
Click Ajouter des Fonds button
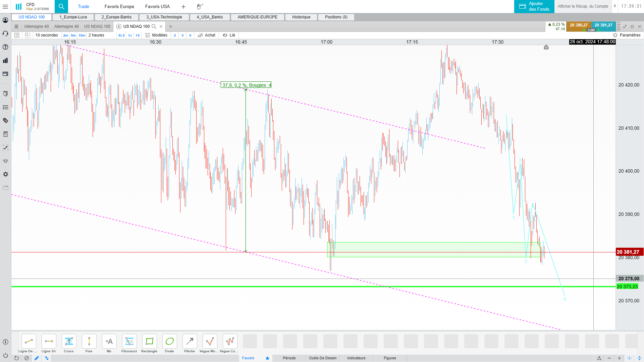click(x=534, y=6)
